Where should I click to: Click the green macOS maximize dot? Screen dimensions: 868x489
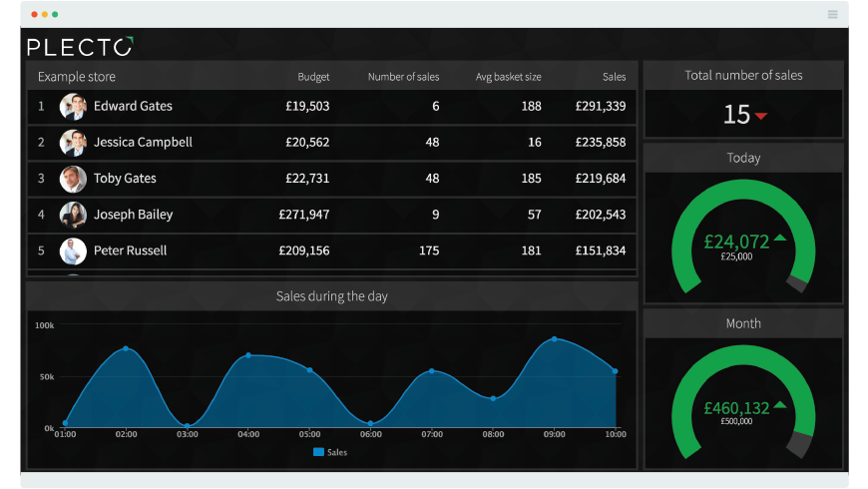pyautogui.click(x=55, y=14)
